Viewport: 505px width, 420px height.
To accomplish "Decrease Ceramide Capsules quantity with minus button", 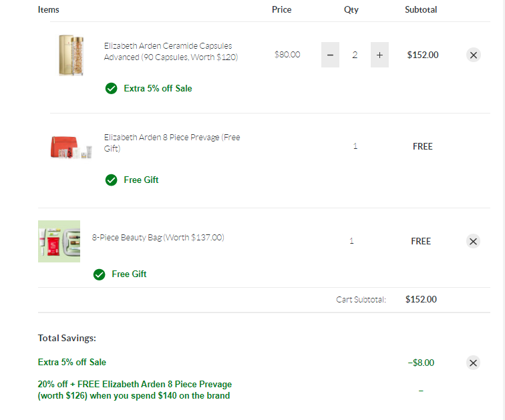I will coord(330,55).
